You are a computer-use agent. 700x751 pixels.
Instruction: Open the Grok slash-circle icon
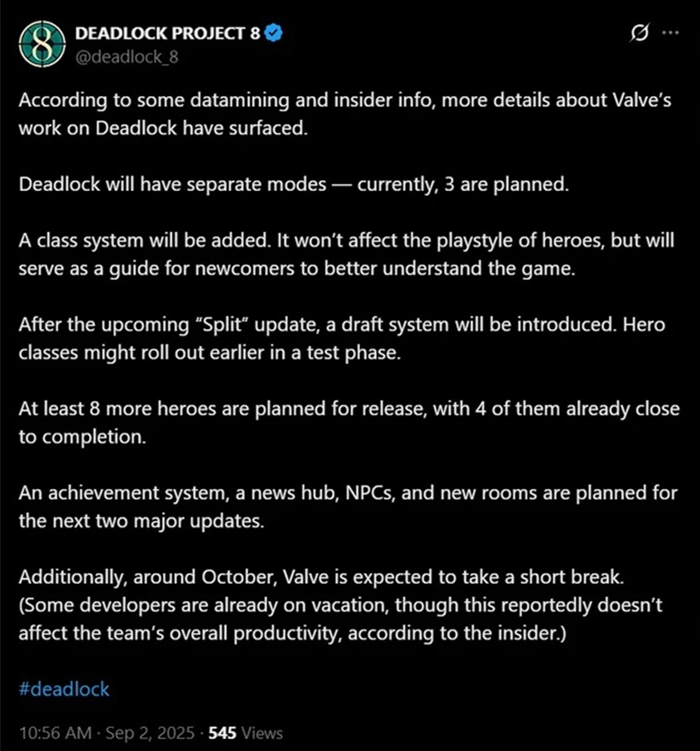tap(639, 33)
